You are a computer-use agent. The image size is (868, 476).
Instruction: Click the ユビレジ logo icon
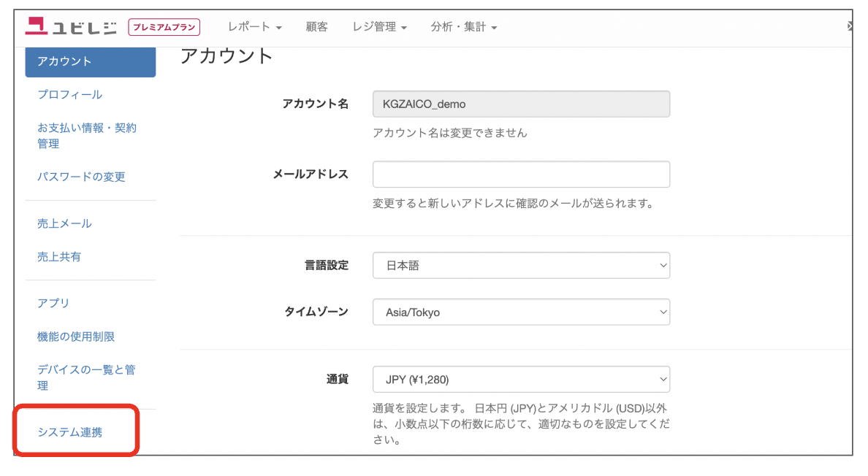pos(71,26)
